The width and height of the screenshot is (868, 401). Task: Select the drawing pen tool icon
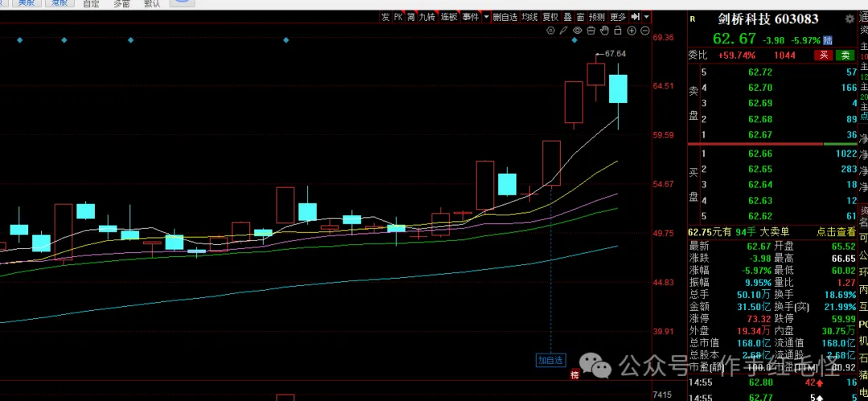pos(563,31)
